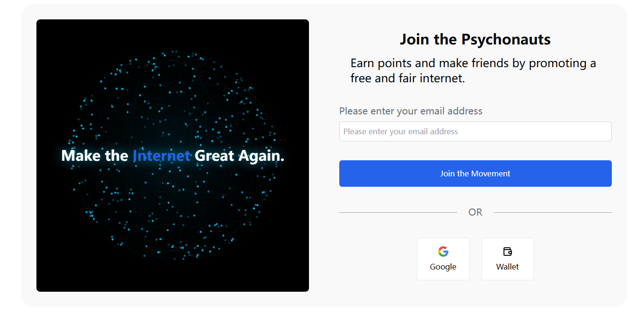644x313 pixels.
Task: Click the OR divider text
Action: click(475, 212)
